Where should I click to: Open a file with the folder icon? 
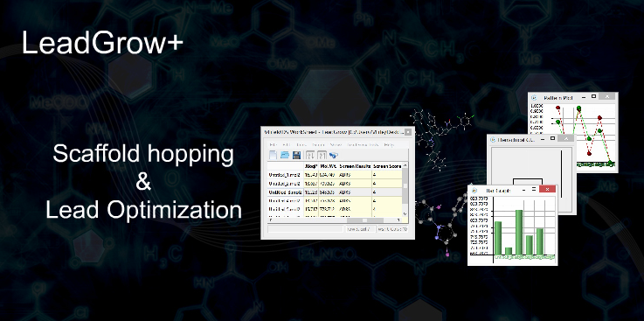pos(285,156)
